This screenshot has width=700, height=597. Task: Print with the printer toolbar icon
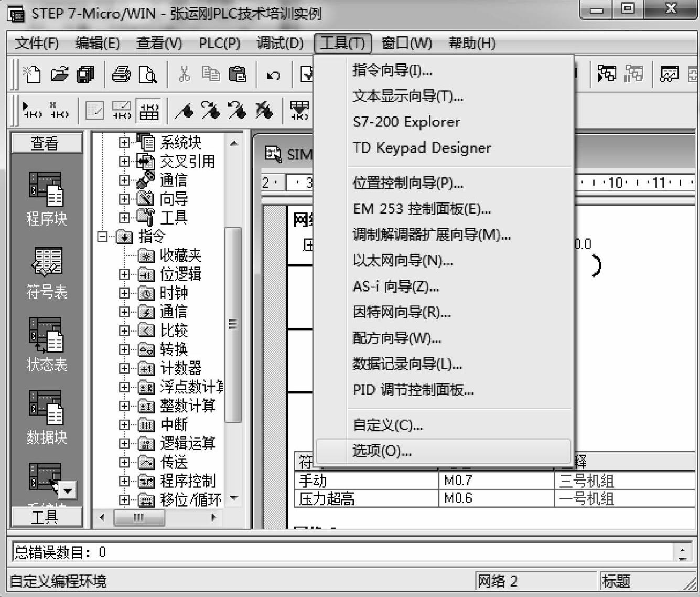click(x=122, y=74)
